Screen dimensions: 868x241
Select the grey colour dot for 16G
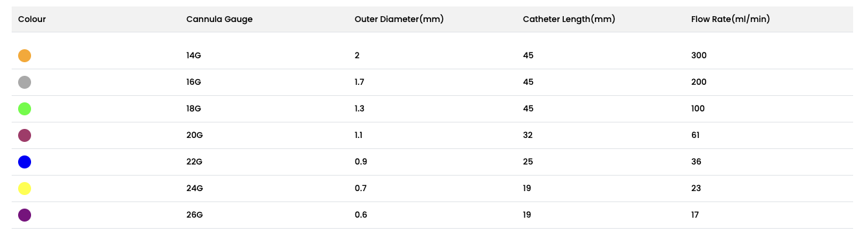[x=25, y=82]
